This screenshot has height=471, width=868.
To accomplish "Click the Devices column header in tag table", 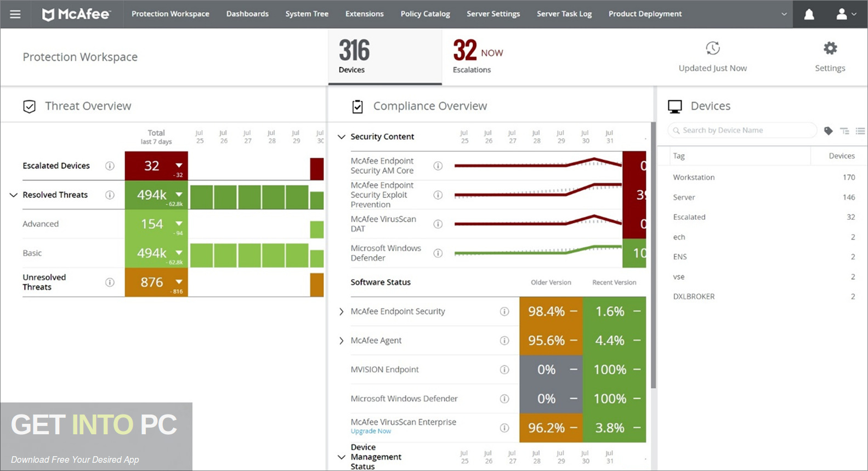I will [842, 156].
